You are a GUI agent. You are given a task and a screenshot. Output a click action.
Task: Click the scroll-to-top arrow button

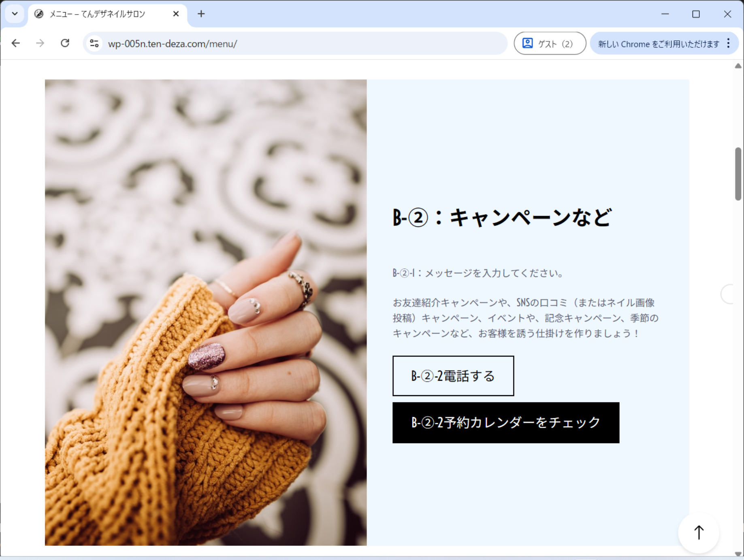pos(699,532)
